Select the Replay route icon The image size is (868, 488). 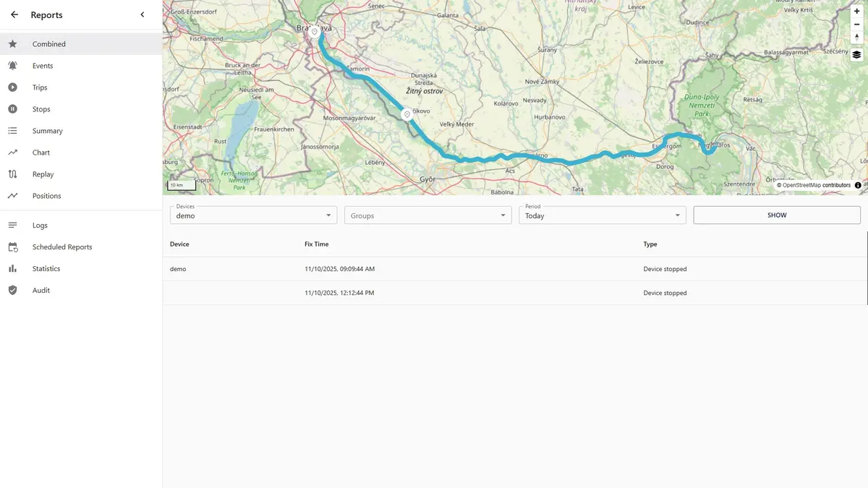[x=12, y=174]
